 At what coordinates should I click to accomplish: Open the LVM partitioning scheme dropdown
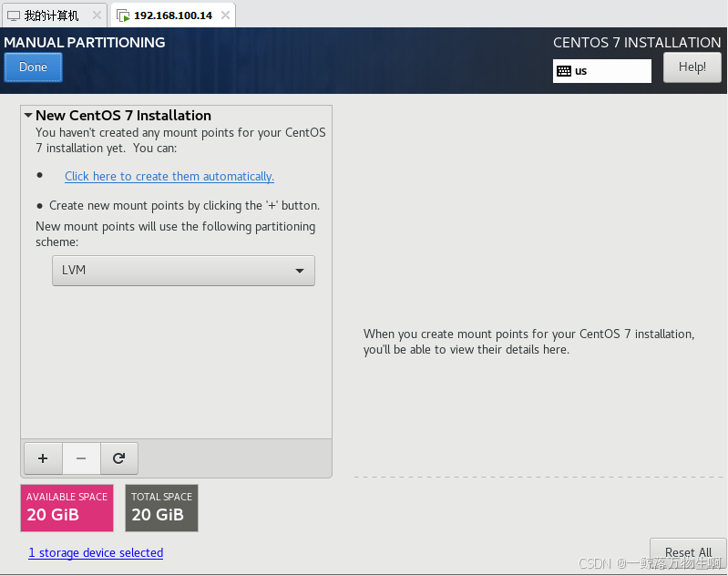tap(183, 271)
